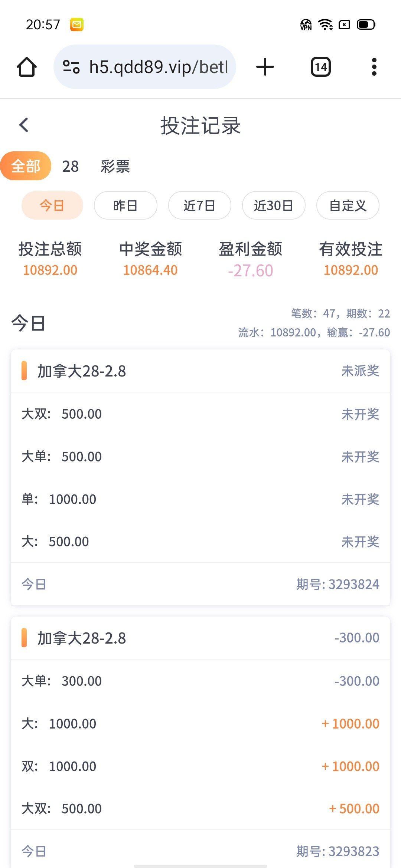Filter records by 昨日
The image size is (401, 868).
pos(125,205)
